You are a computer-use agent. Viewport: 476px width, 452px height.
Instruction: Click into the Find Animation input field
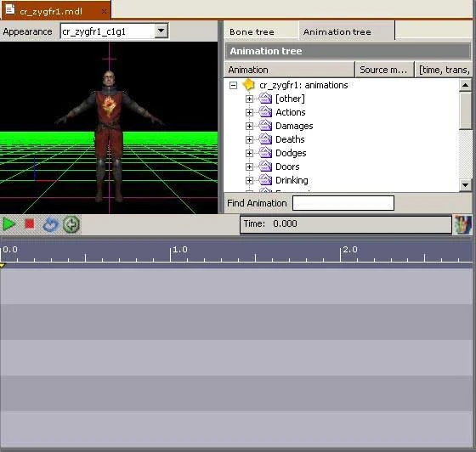coord(343,203)
